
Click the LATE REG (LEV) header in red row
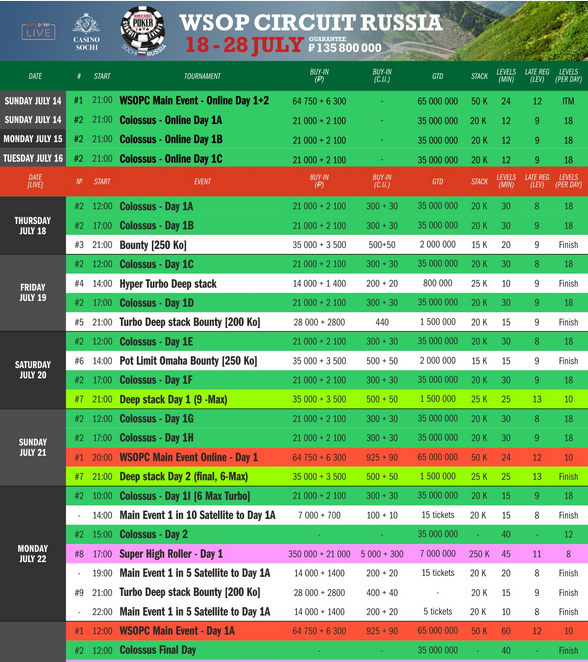pos(537,181)
